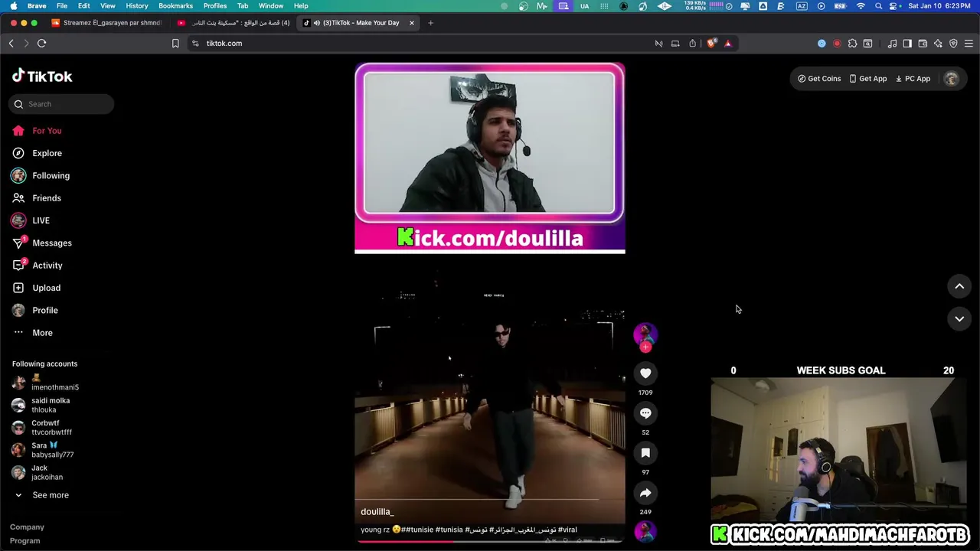980x551 pixels.
Task: Open doulilla_ creator username
Action: [377, 512]
